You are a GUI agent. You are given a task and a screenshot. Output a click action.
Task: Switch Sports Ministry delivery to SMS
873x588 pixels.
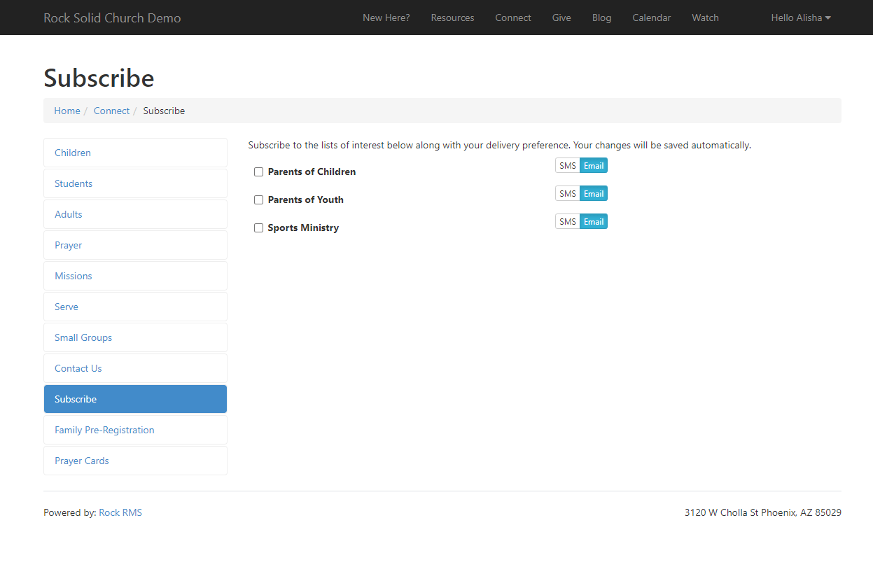(x=567, y=222)
